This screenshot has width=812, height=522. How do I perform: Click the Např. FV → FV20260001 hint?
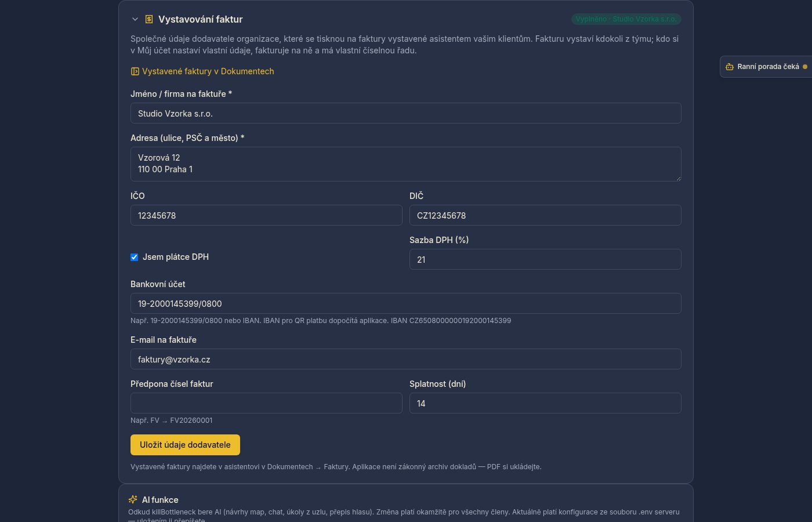pos(172,420)
